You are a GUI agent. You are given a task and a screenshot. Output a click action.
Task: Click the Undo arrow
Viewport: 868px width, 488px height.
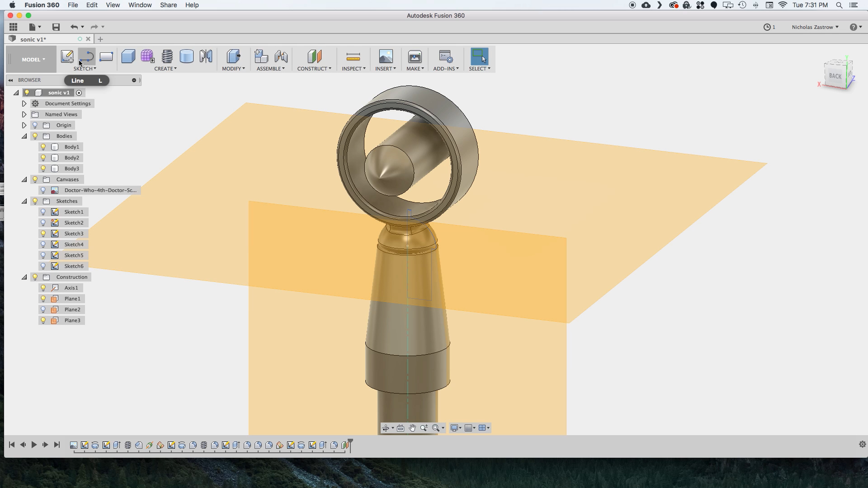click(74, 27)
